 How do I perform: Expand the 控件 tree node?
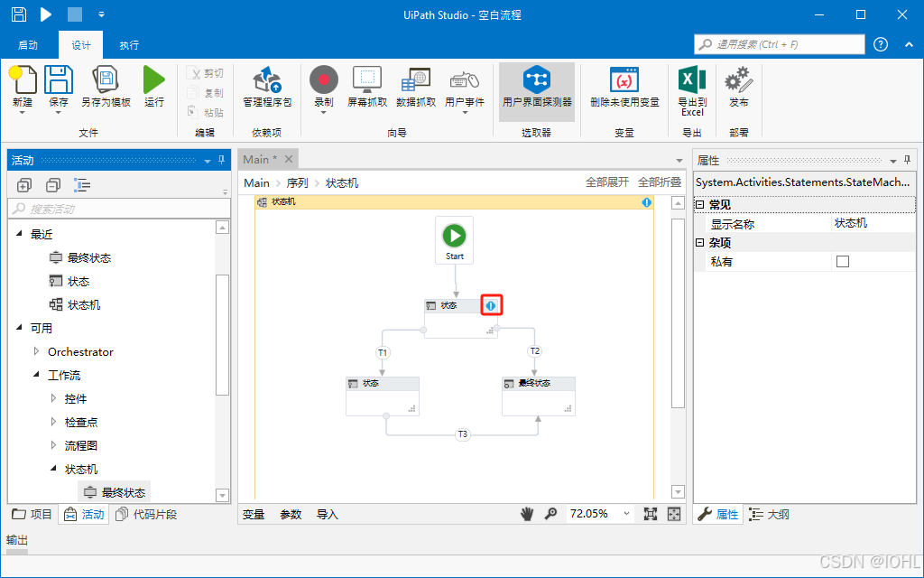[x=53, y=398]
